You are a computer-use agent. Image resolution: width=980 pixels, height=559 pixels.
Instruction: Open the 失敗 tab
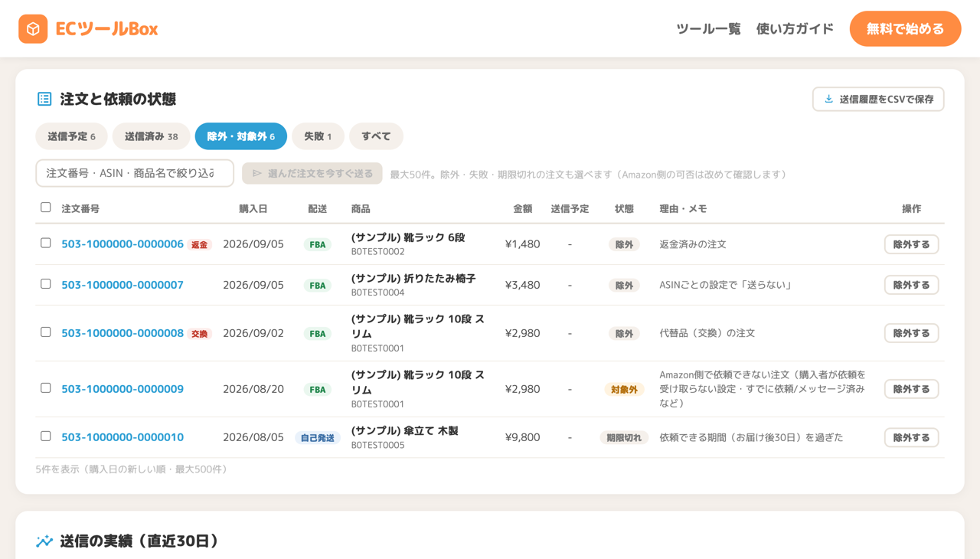coord(318,136)
